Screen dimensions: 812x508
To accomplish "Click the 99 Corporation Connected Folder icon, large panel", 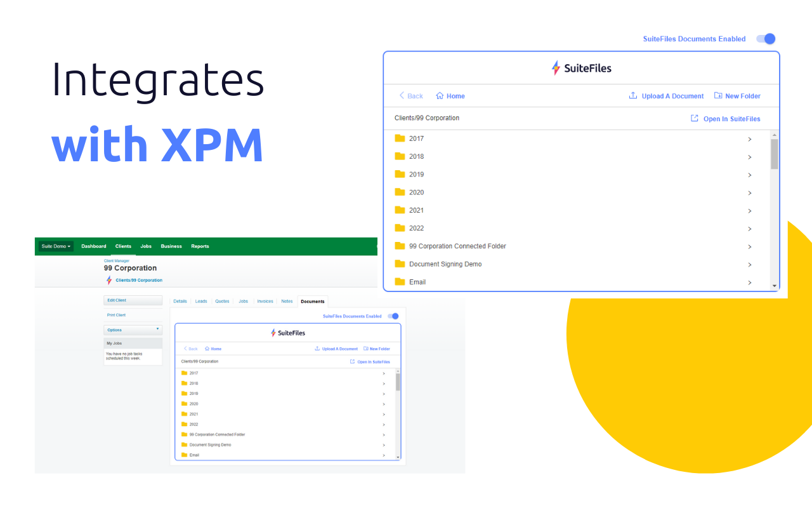I will (x=400, y=246).
